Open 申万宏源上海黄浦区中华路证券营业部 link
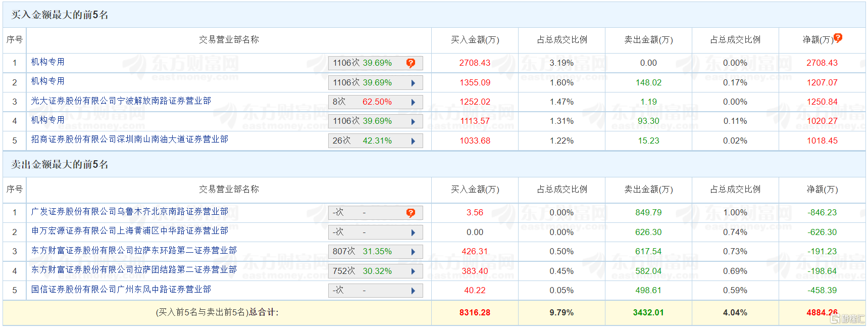868x327 pixels. [130, 230]
